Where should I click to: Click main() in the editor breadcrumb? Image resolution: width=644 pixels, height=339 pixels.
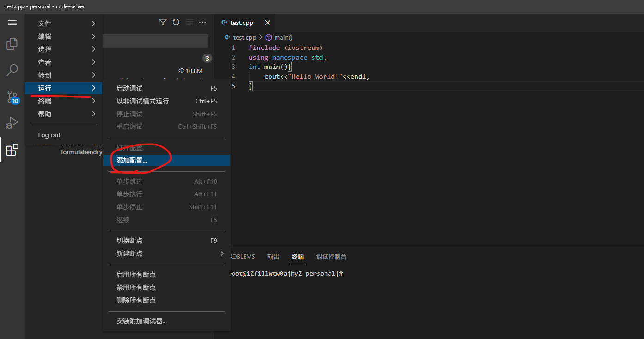pos(283,38)
